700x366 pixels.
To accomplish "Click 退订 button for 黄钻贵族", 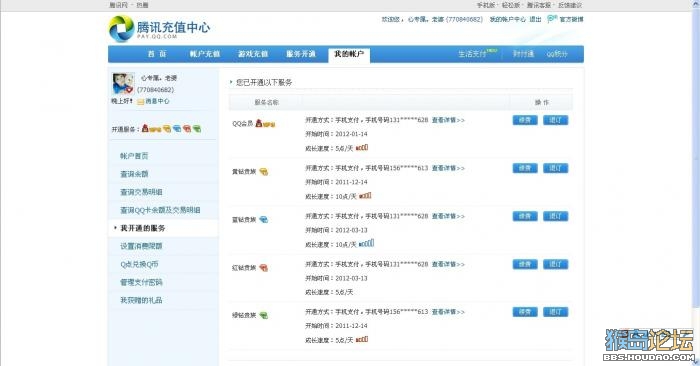I will click(555, 168).
